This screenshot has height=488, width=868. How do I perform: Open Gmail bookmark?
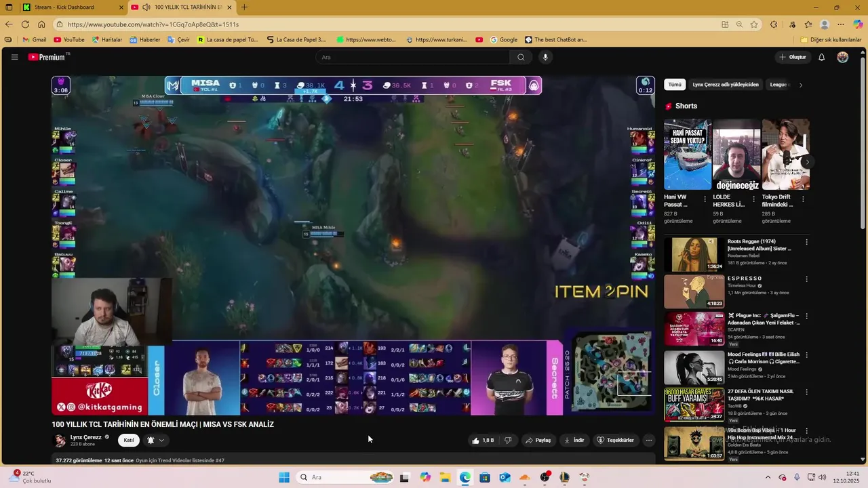coord(35,39)
